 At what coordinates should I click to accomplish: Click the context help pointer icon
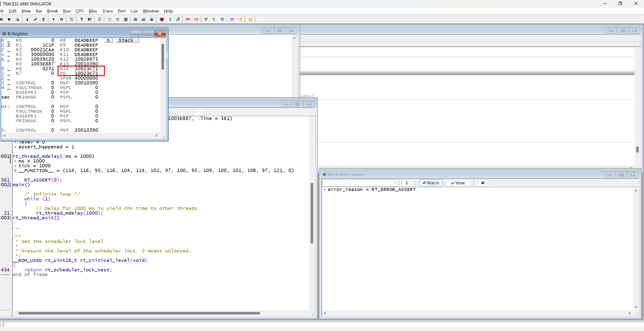pyautogui.click(x=90, y=19)
